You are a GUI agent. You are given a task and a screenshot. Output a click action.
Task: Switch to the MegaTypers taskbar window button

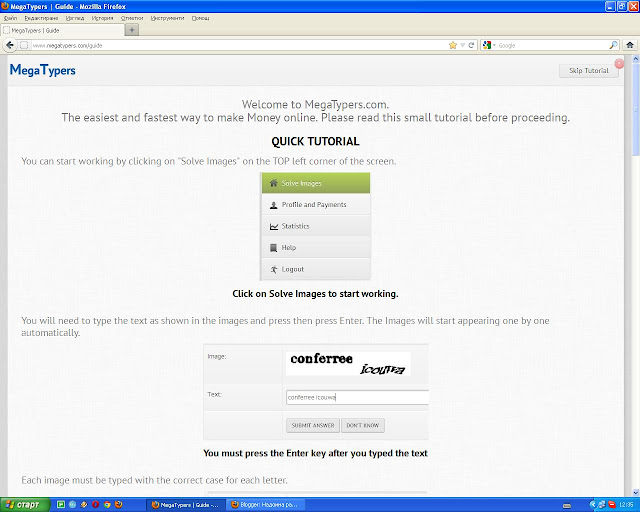[186, 505]
